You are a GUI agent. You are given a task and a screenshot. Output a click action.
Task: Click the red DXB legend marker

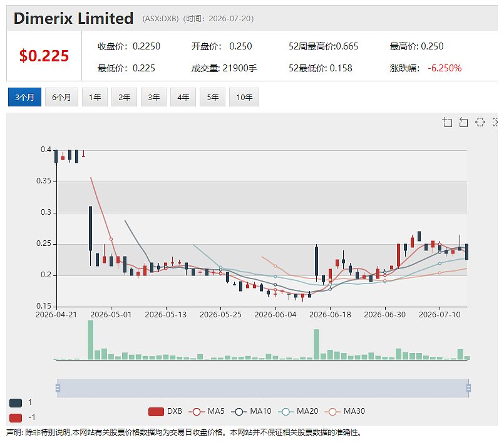click(156, 412)
